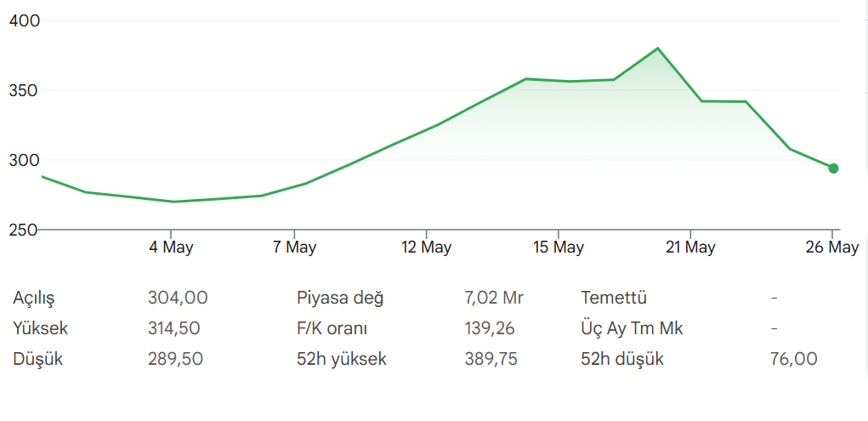Click the 52h yüksek label
Screen dimensions: 868x421
[x=342, y=359]
